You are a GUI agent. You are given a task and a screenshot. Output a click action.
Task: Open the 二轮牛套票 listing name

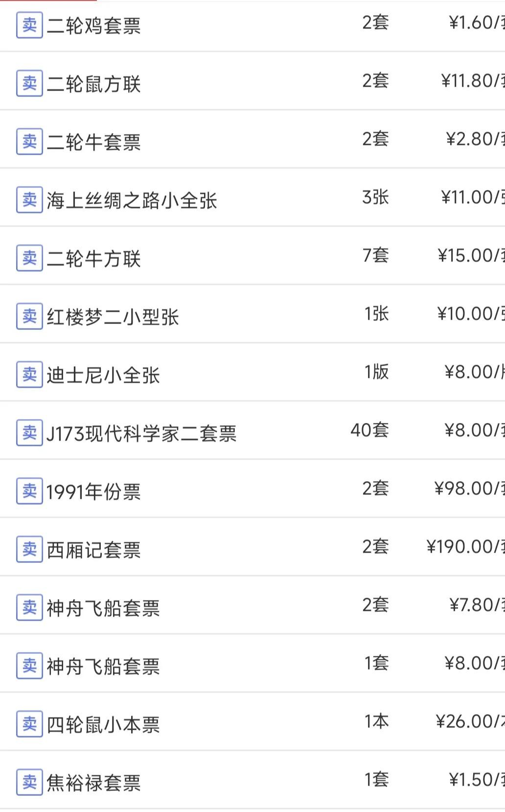click(x=93, y=142)
